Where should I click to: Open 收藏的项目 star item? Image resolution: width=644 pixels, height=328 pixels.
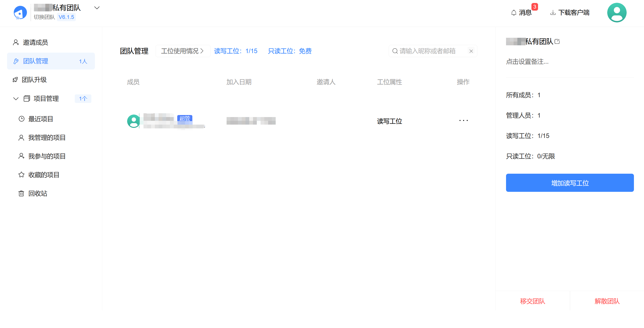[44, 175]
